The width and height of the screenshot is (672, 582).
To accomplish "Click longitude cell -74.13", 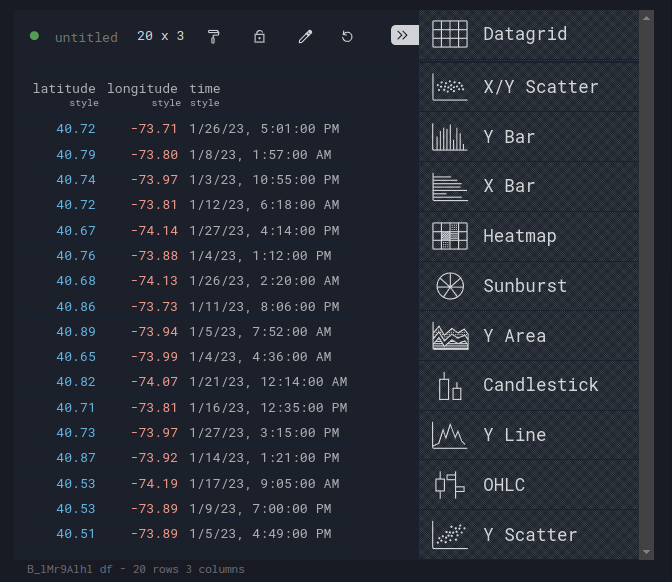I will click(154, 281).
